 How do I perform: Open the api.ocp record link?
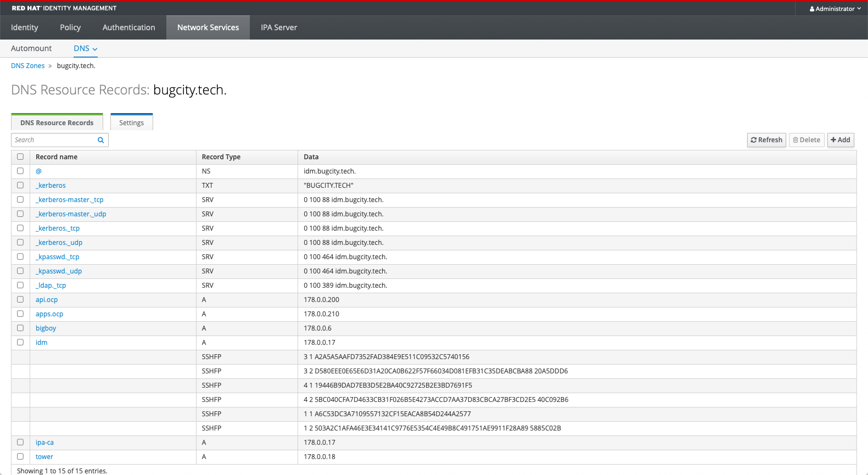tap(47, 300)
